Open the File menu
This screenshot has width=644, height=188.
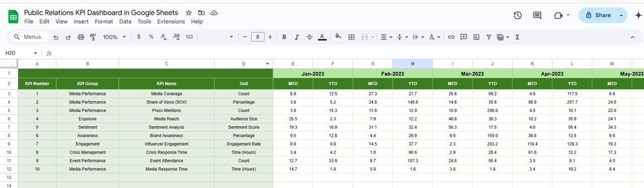[x=29, y=22]
